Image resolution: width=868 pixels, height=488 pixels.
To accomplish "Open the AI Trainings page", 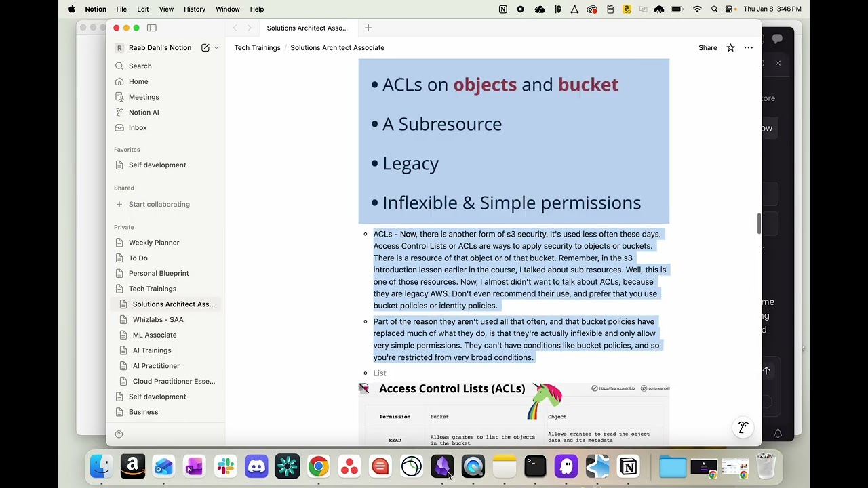I will click(x=167, y=350).
